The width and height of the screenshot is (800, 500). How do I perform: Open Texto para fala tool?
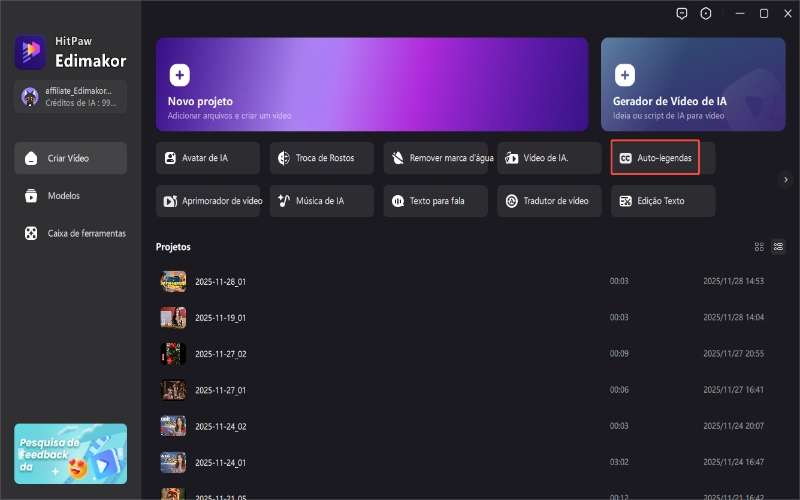point(435,201)
